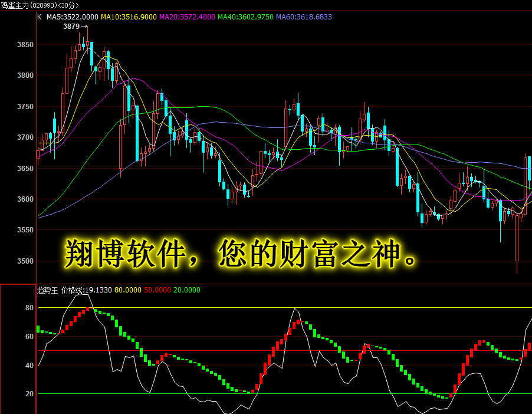This screenshot has height=414, width=532.
Task: Click the 80 indicator axis label
Action: [29, 308]
